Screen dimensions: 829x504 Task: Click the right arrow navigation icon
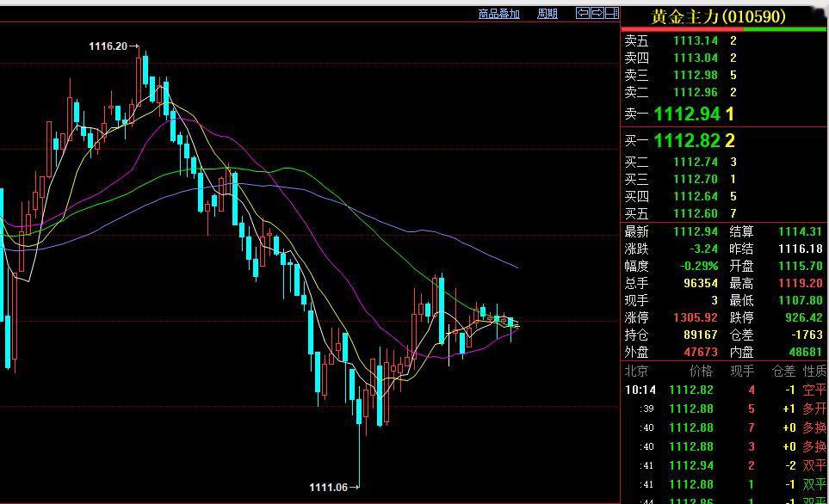point(597,13)
